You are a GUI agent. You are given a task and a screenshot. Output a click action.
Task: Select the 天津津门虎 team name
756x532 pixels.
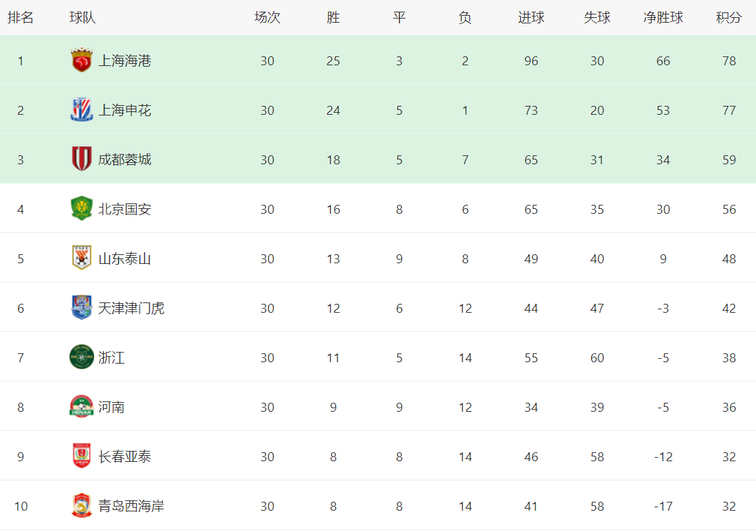point(131,308)
